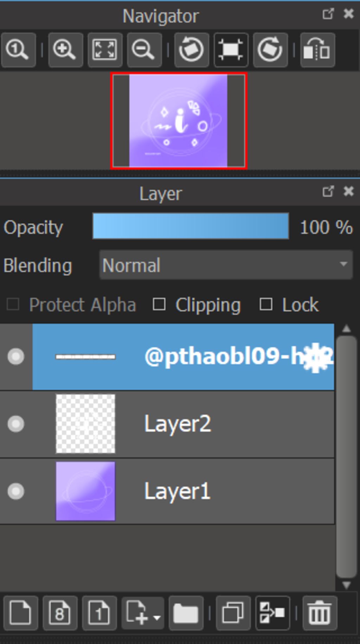Select the Layer1 row
360x644 pixels.
pyautogui.click(x=167, y=491)
